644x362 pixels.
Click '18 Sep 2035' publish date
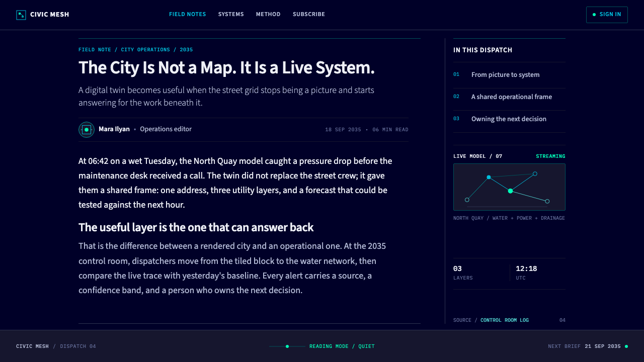tap(343, 130)
